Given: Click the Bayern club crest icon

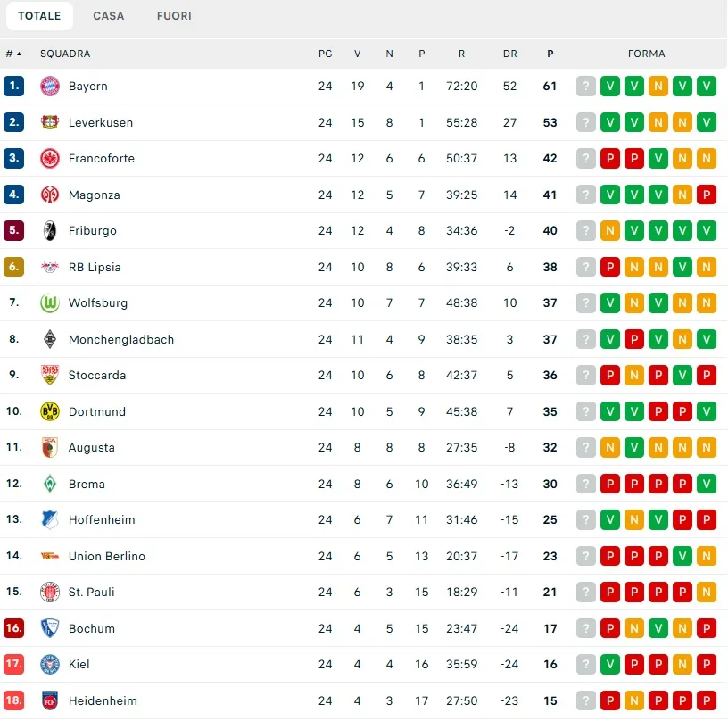Looking at the screenshot, I should [x=49, y=87].
